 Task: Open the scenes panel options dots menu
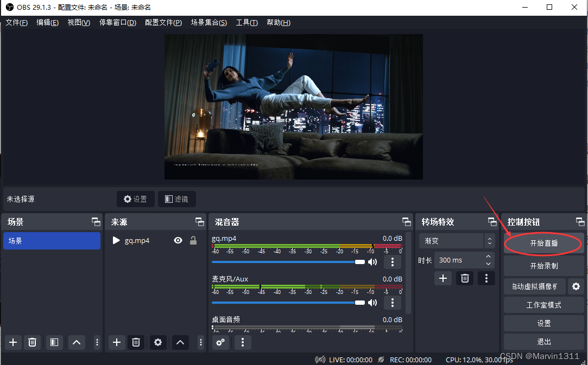click(x=97, y=342)
